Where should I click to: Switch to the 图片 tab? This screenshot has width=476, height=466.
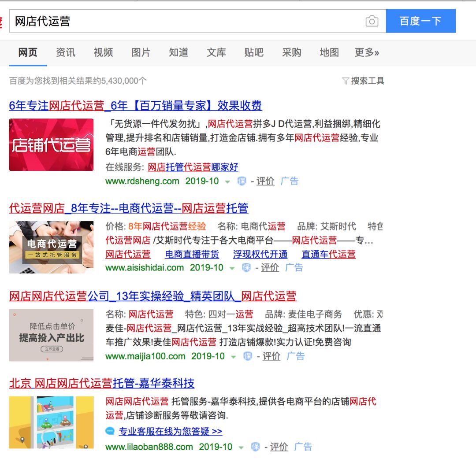pos(141,52)
